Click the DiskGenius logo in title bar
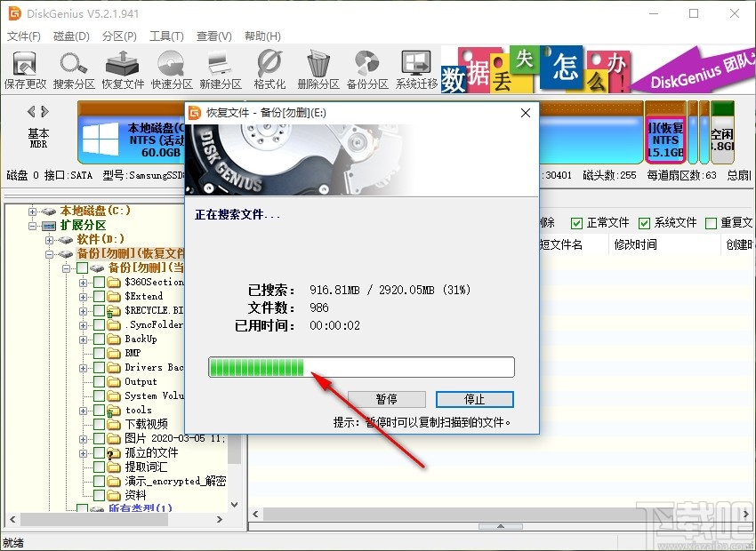The image size is (756, 551). coord(14,13)
